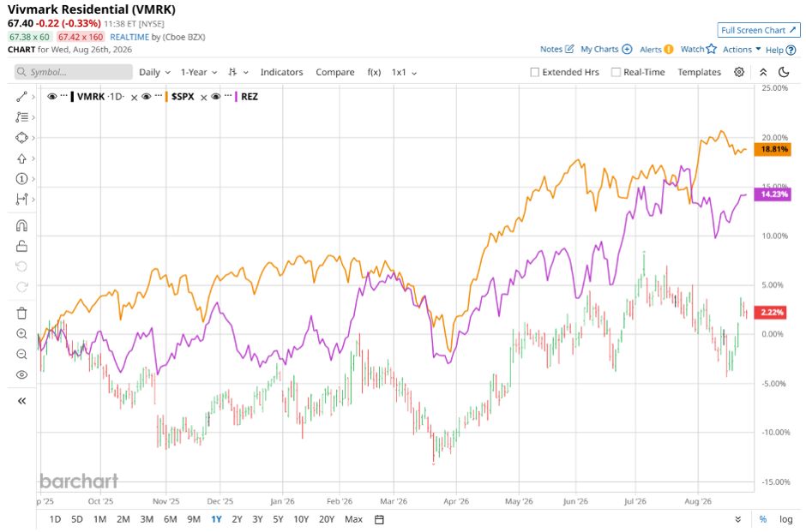Select the arrow marker tool
806x532 pixels.
21,158
